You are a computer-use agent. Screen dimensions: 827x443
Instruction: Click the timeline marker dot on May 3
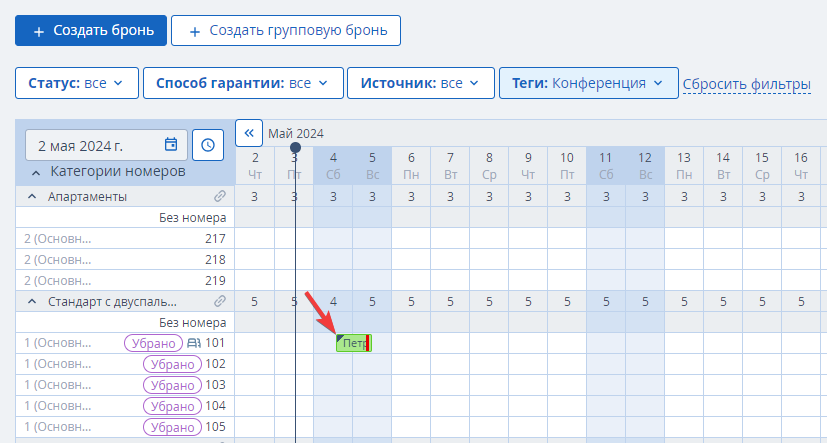point(295,147)
